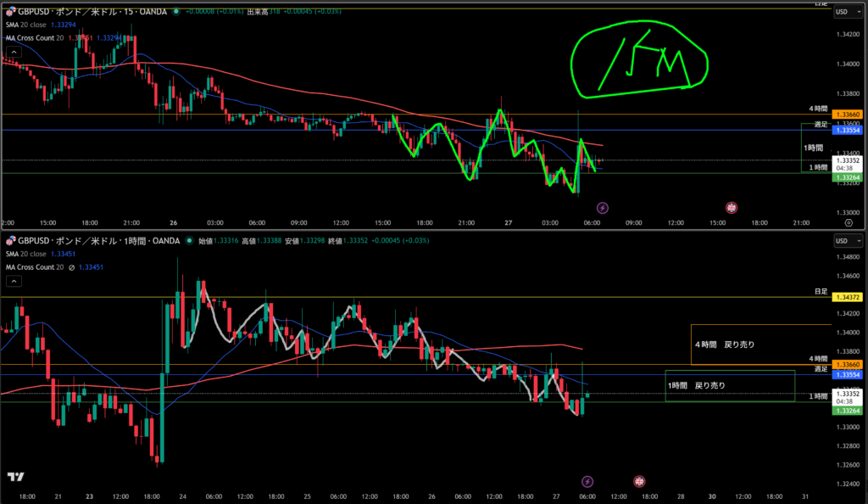
Task: Click the UK flag economic event icon on bottom chart
Action: click(x=639, y=480)
